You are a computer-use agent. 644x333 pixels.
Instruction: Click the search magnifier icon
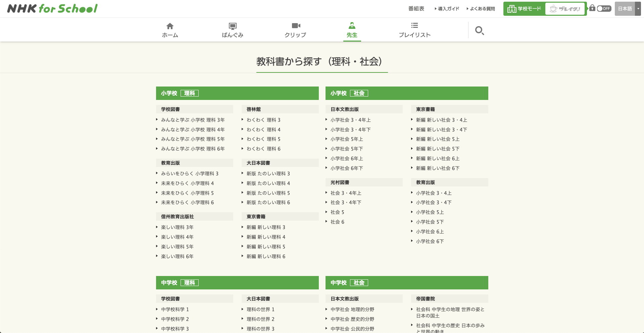tap(479, 31)
